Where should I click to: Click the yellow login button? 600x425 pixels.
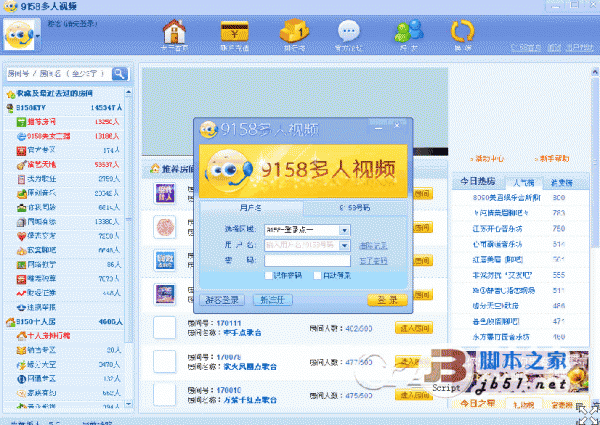(387, 300)
